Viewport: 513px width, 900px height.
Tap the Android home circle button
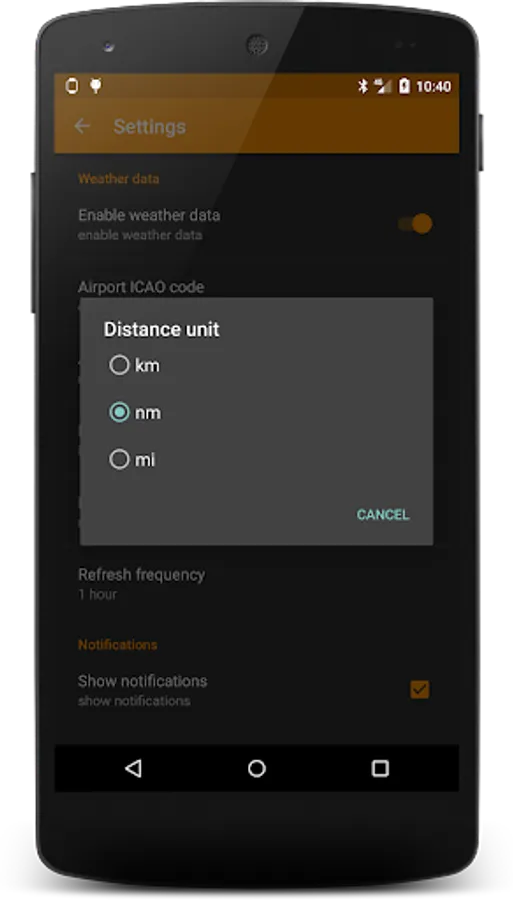click(x=256, y=768)
